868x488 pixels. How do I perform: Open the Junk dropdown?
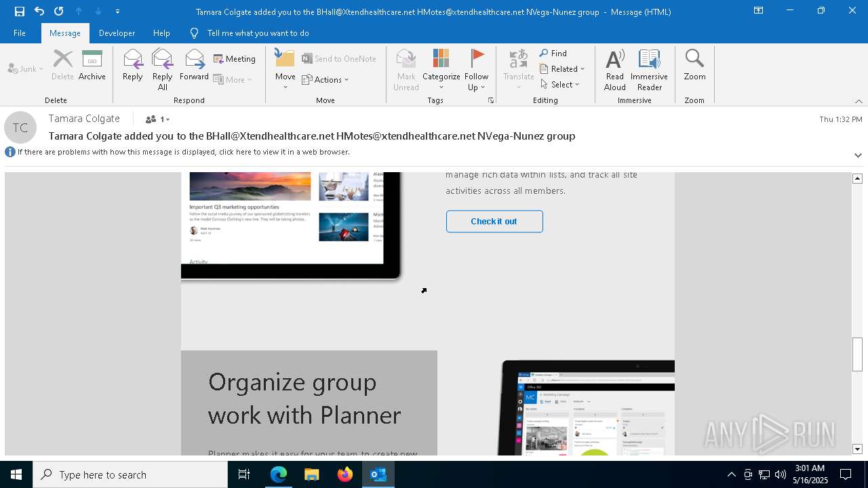click(x=26, y=68)
